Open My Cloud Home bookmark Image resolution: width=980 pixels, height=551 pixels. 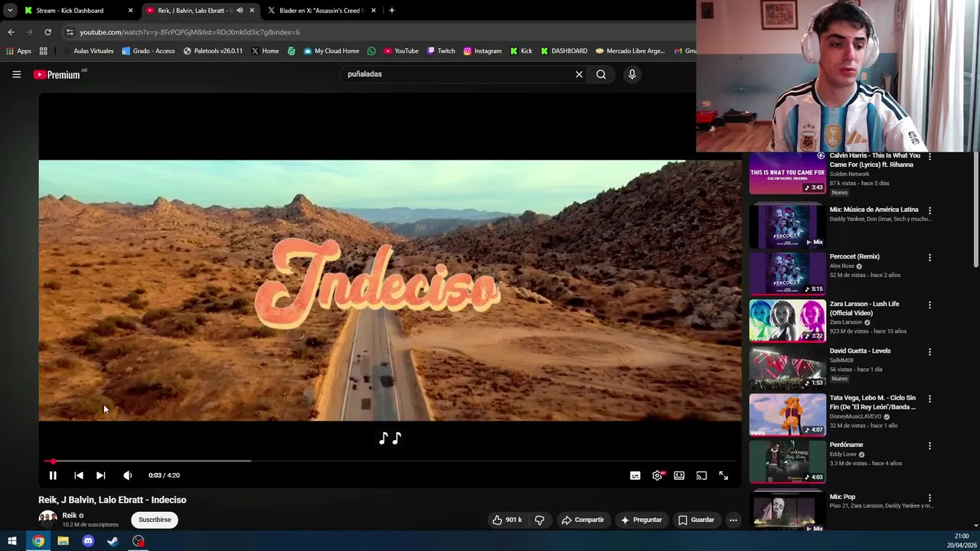coord(331,51)
